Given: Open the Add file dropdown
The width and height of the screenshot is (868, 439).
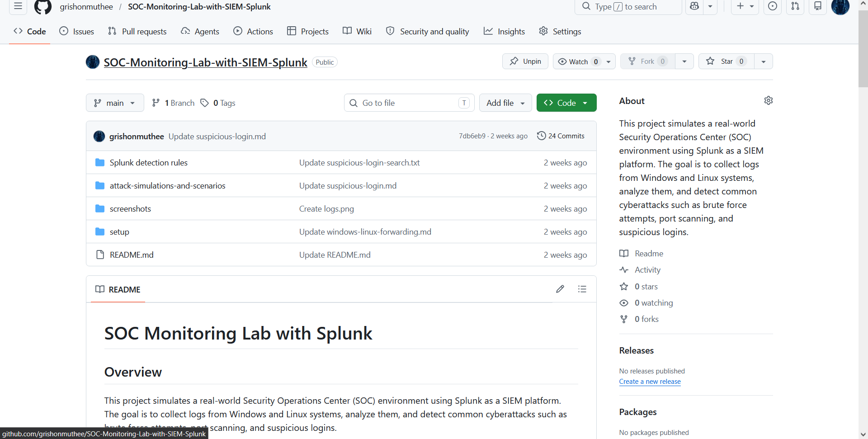Looking at the screenshot, I should (x=505, y=103).
